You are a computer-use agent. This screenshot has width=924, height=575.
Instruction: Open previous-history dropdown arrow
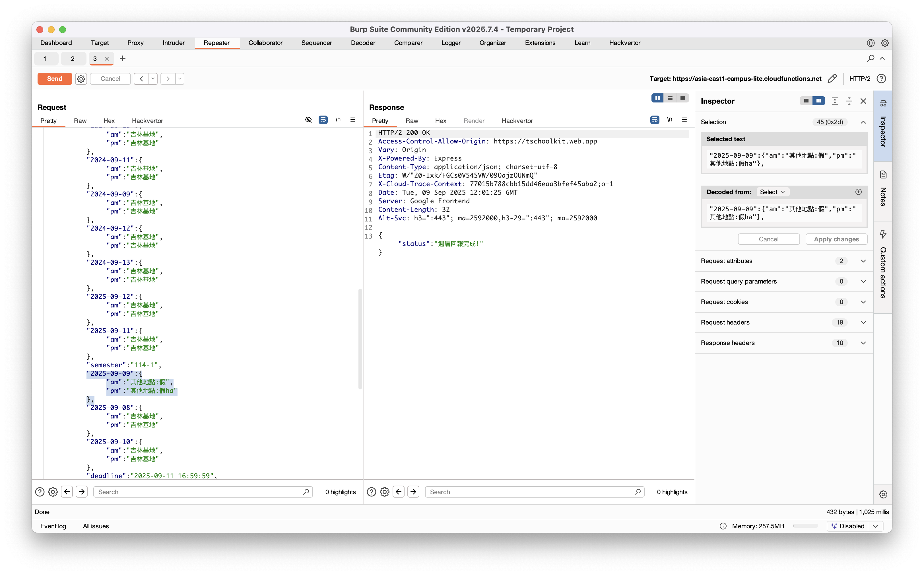coord(153,79)
